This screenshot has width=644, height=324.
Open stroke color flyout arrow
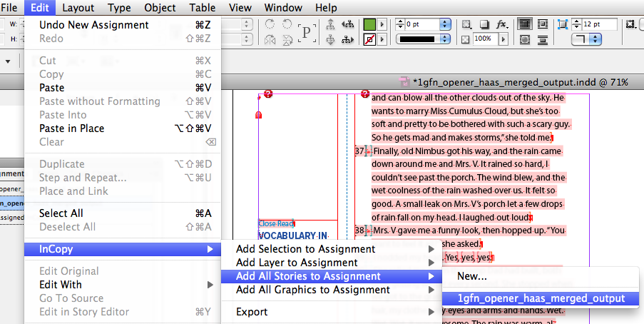click(382, 39)
